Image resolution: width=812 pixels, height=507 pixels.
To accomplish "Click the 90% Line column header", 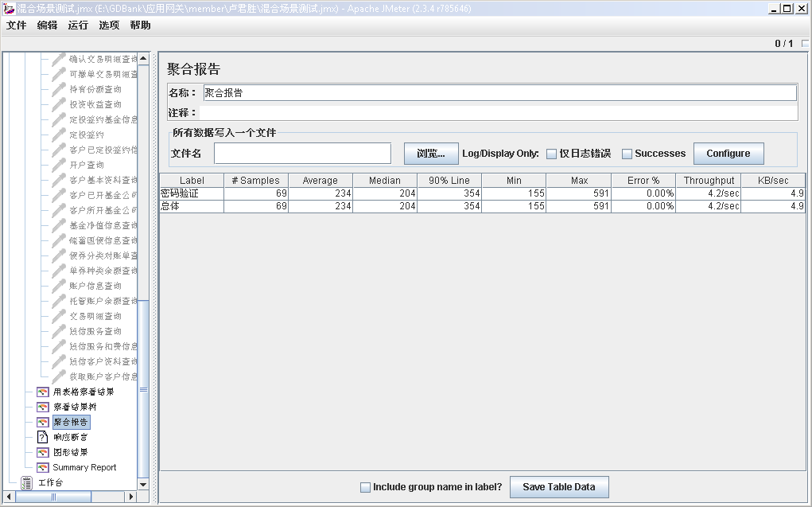I will (x=449, y=181).
